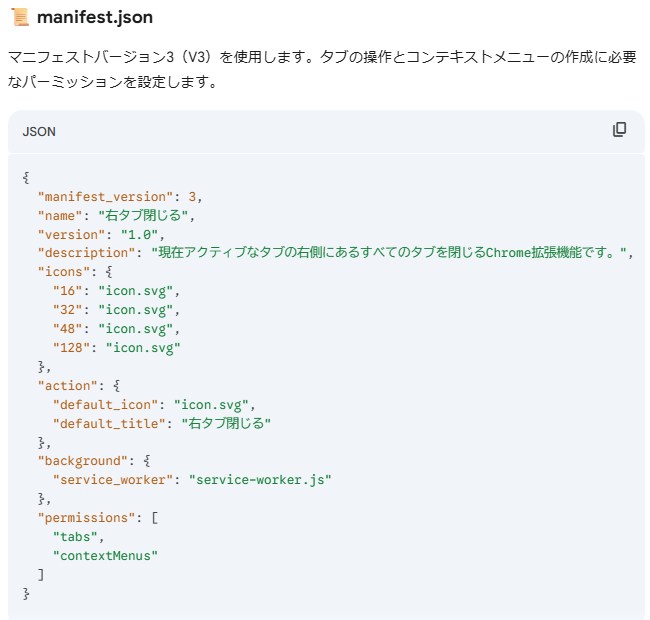
Task: Click the JSON language label
Action: click(x=39, y=132)
